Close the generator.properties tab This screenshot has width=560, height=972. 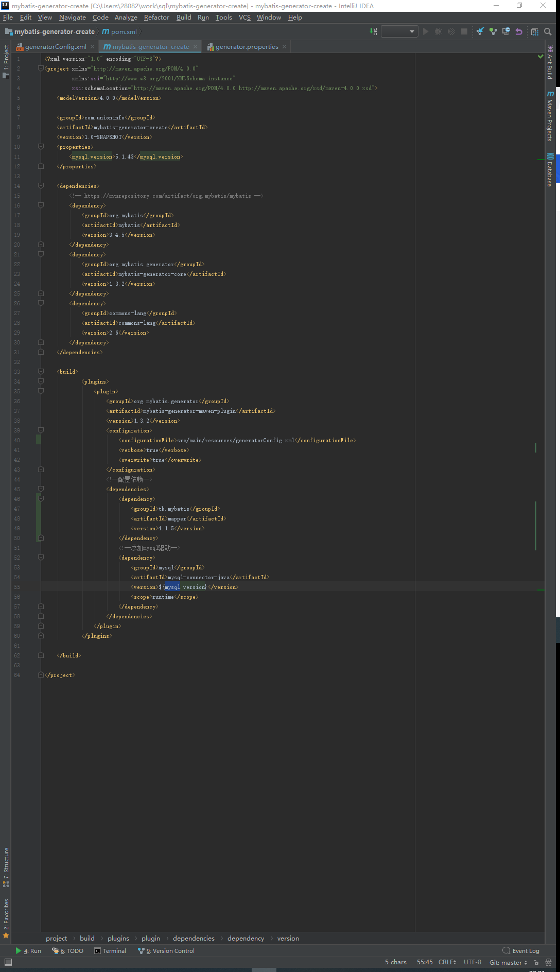(284, 46)
